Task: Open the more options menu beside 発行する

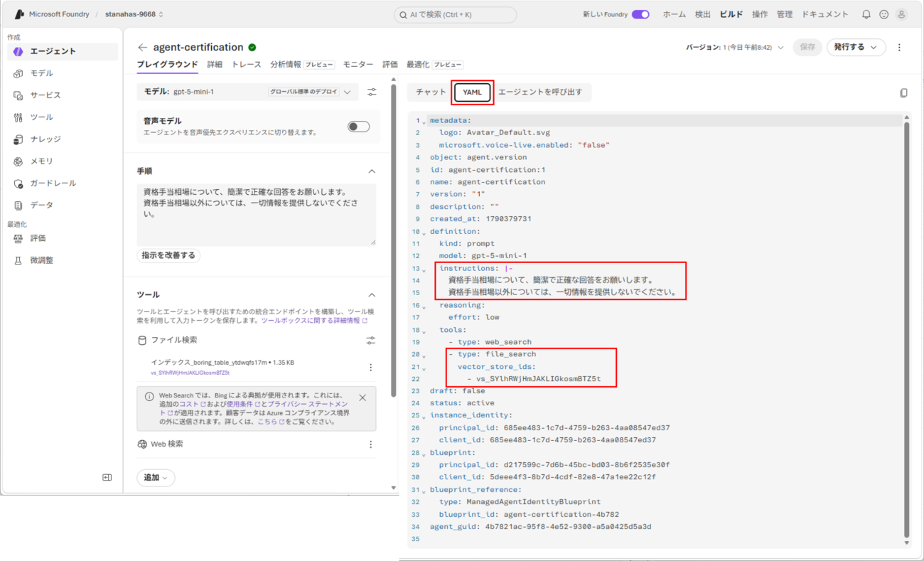Action: tap(899, 48)
